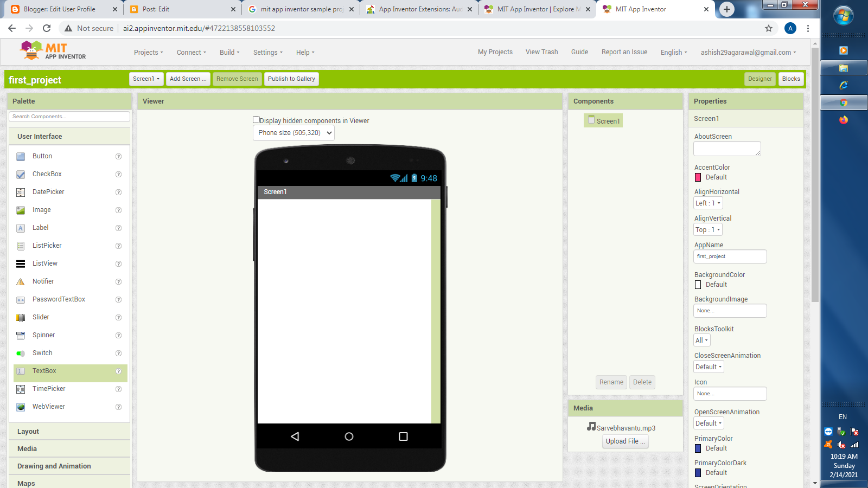Select the Notifier component icon
This screenshot has height=488, width=868.
[20, 281]
